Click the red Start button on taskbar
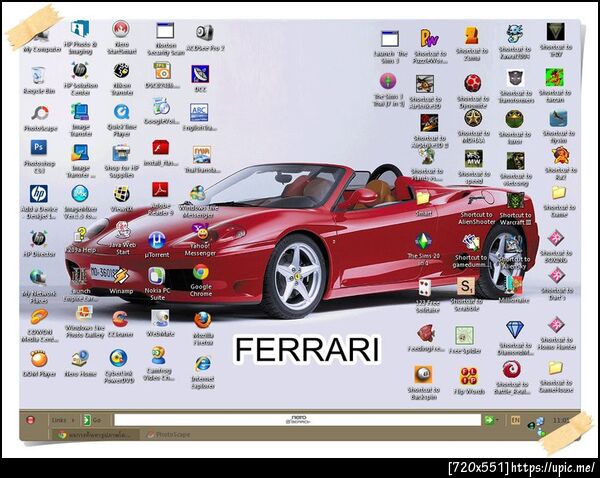The image size is (600, 478). point(31,420)
